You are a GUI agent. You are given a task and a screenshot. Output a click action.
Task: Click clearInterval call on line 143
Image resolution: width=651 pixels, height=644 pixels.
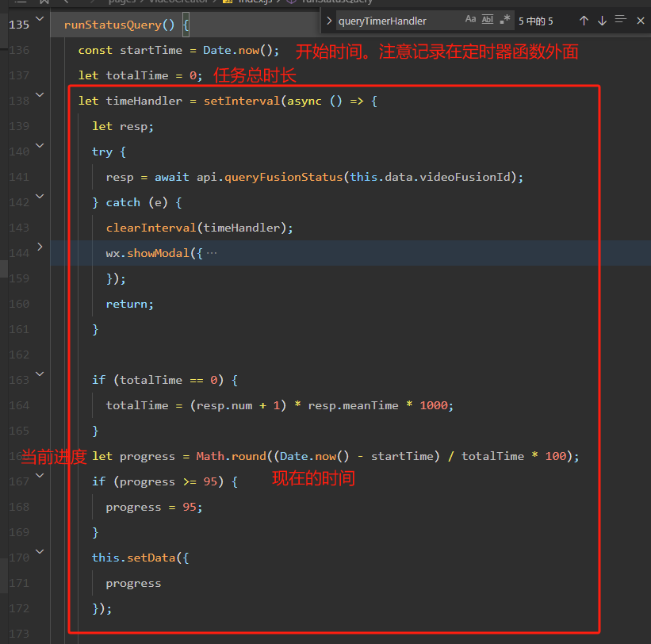151,228
